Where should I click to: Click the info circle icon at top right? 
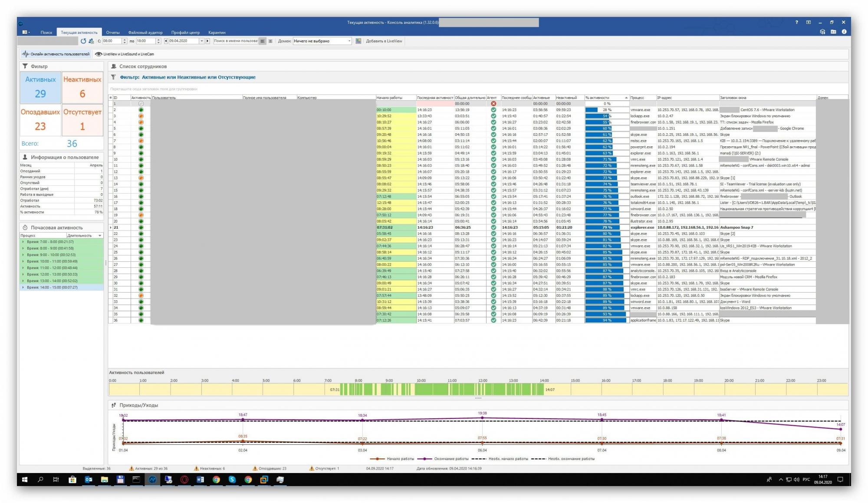(x=844, y=32)
